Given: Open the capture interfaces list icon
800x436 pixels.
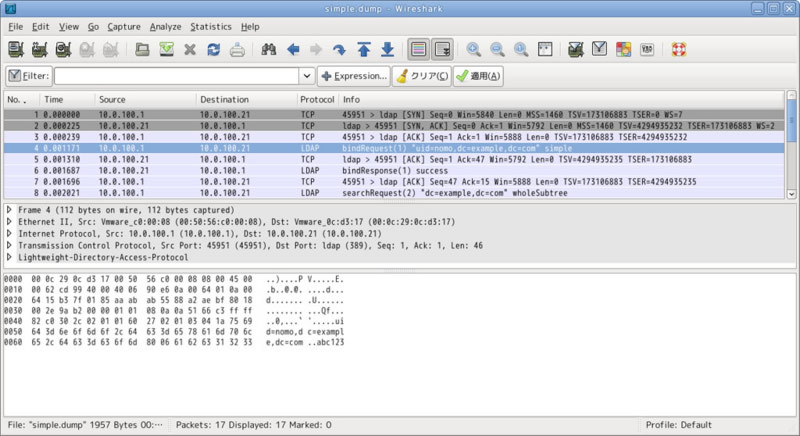Looking at the screenshot, I should 16,49.
